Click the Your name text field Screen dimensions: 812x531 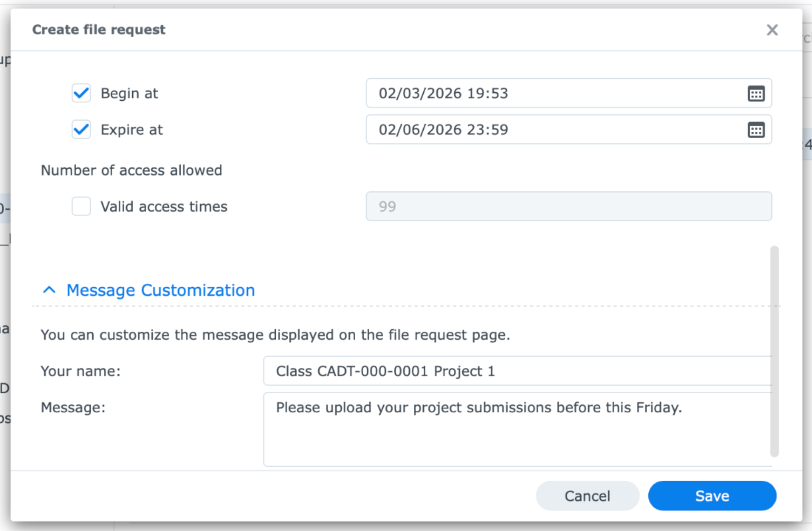(517, 371)
